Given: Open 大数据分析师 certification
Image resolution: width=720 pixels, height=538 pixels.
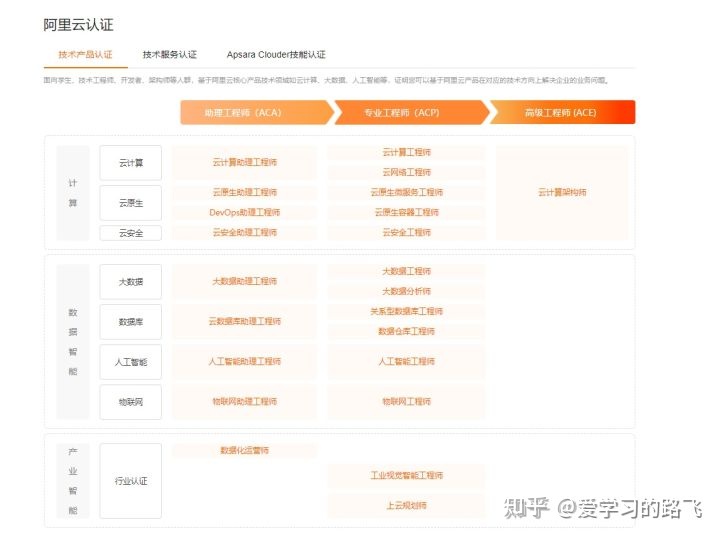Looking at the screenshot, I should [406, 291].
